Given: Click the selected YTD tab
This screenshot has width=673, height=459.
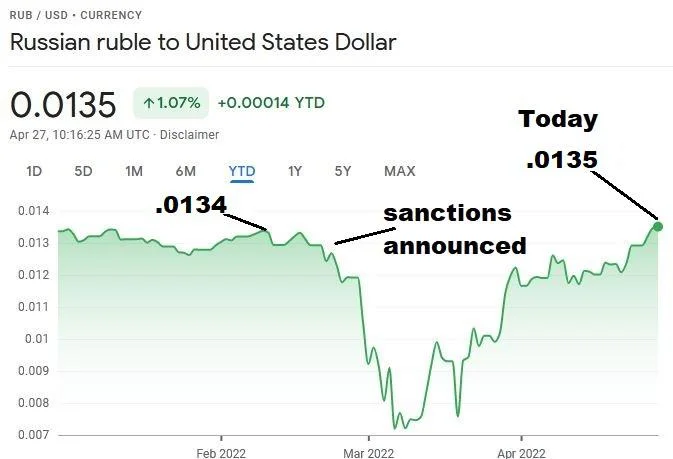Looking at the screenshot, I should click(x=242, y=171).
